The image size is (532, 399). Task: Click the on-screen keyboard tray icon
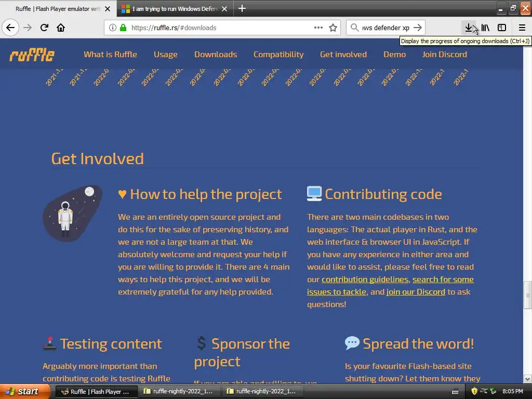[455, 392]
